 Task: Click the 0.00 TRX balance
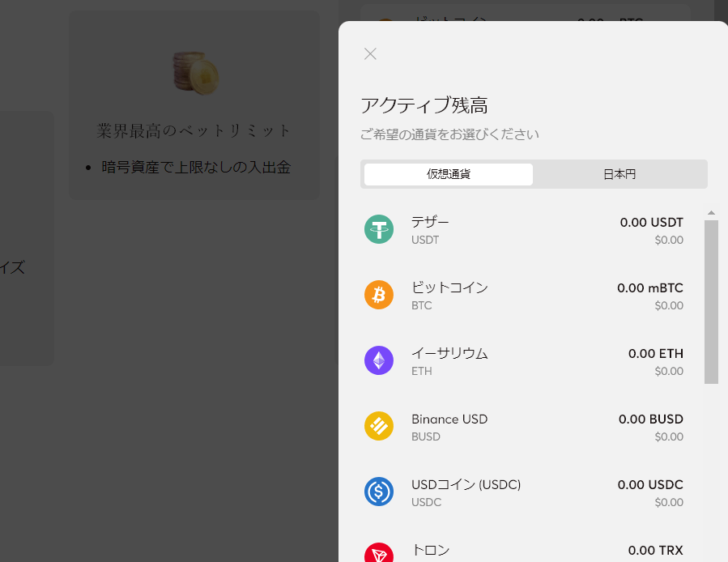coord(656,551)
